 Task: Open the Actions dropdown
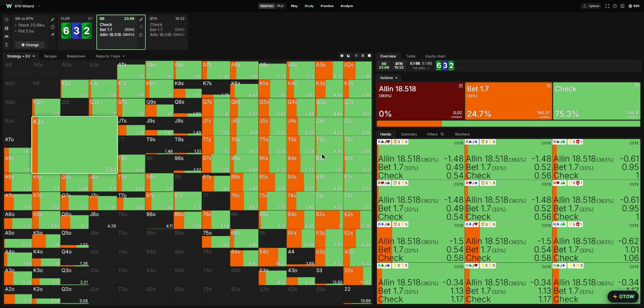[389, 78]
